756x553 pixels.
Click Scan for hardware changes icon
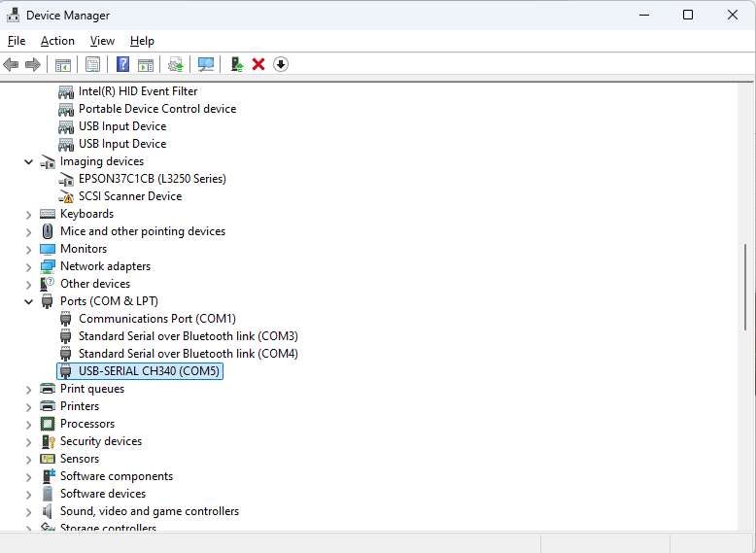[x=206, y=64]
